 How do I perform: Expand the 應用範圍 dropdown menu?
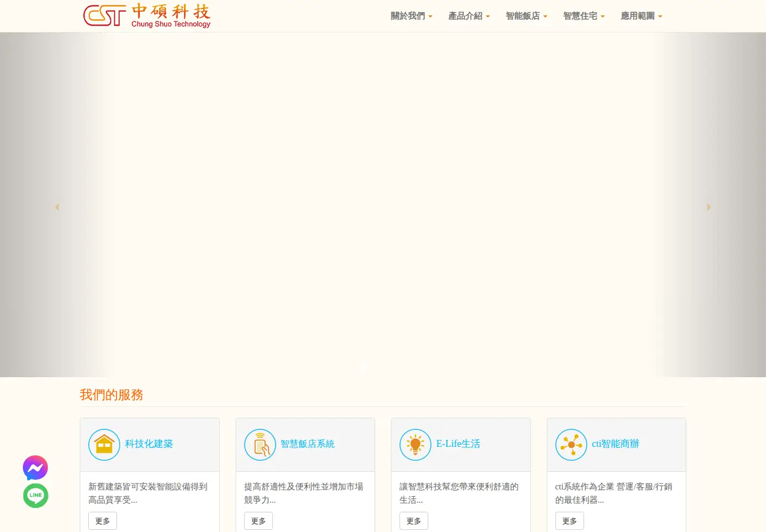click(x=642, y=16)
